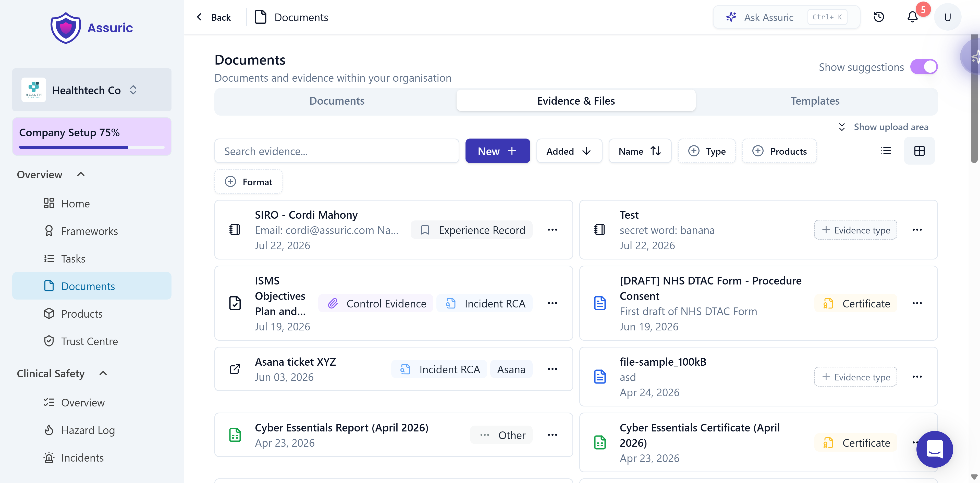Screen dimensions: 980x483
Task: Collapse the Overview sidebar section
Action: coord(51,175)
